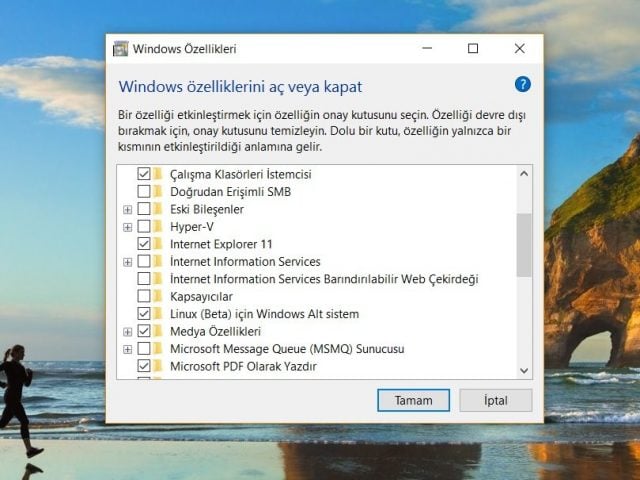Enable Doğrudan Erişimli SMB checkbox
The image size is (640, 480).
(x=144, y=191)
